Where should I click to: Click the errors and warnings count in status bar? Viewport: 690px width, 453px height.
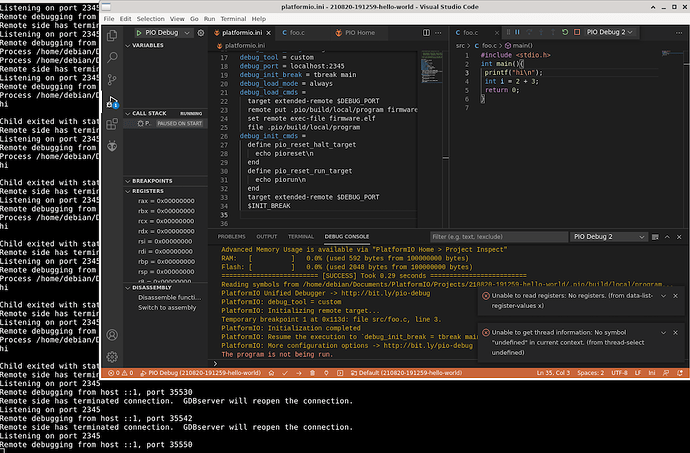(121, 373)
